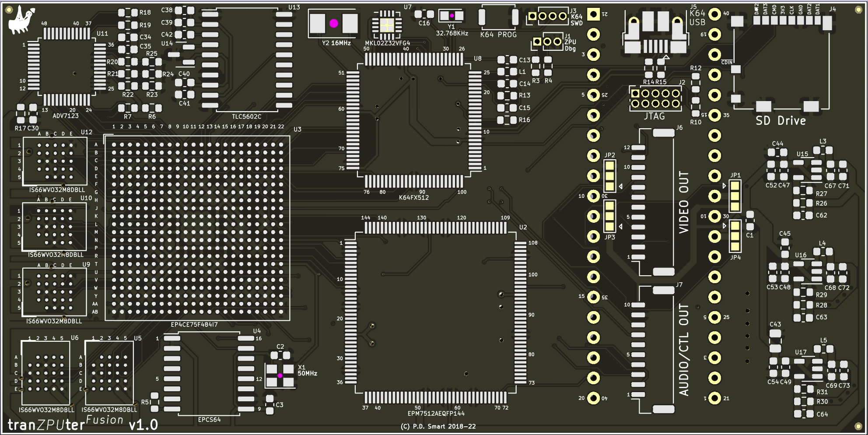Click the K64 PROG switch footprint

(x=498, y=18)
